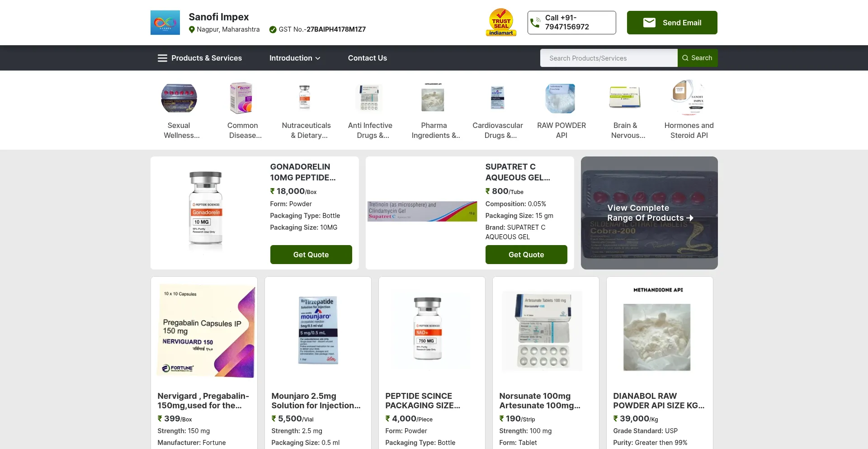
Task: Open the Mounjaro 2.5mg product thumbnail
Action: point(318,331)
